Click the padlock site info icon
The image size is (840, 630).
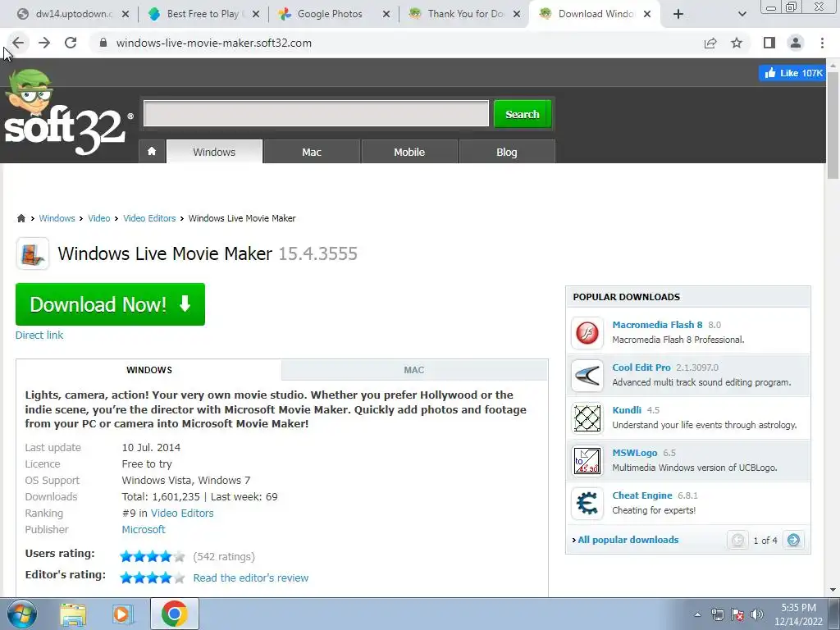coord(103,43)
